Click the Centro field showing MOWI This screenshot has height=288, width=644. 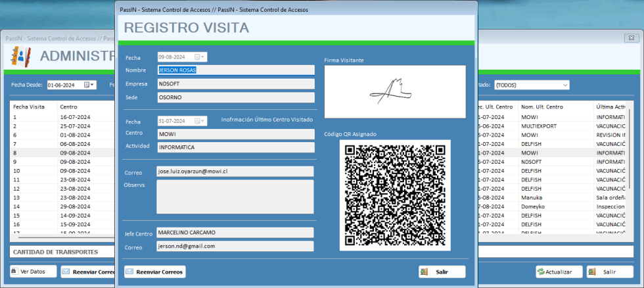[236, 134]
